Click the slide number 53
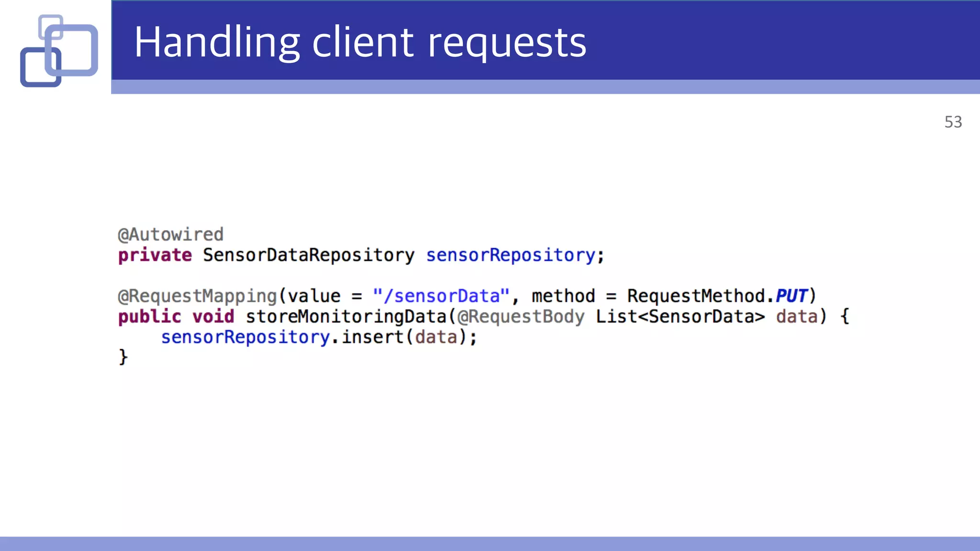The height and width of the screenshot is (551, 980). coord(953,122)
